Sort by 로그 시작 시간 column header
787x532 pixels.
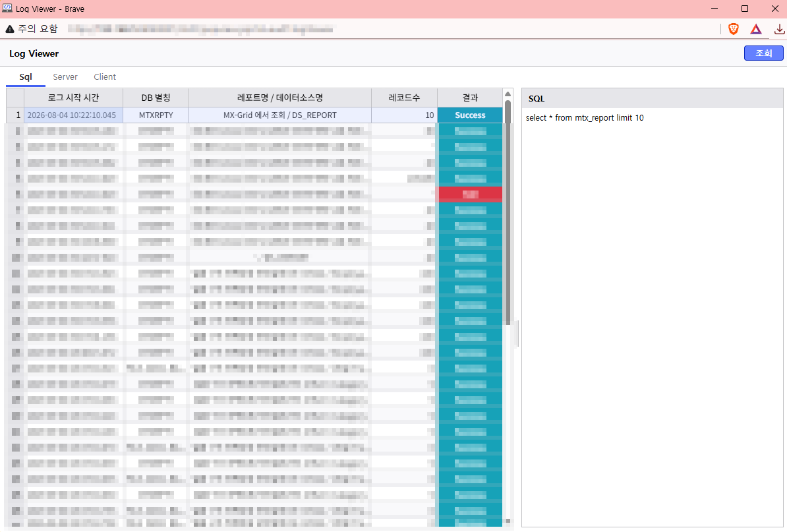[x=73, y=98]
